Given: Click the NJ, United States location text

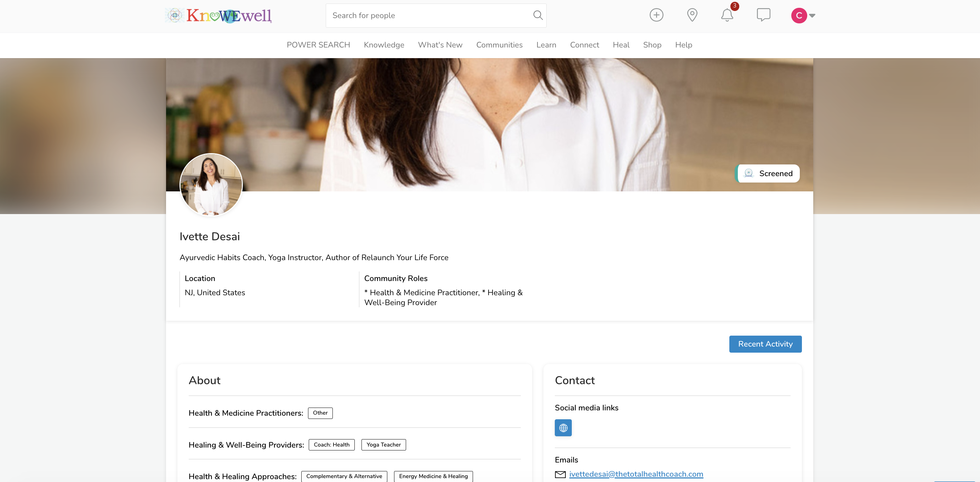Looking at the screenshot, I should (215, 292).
